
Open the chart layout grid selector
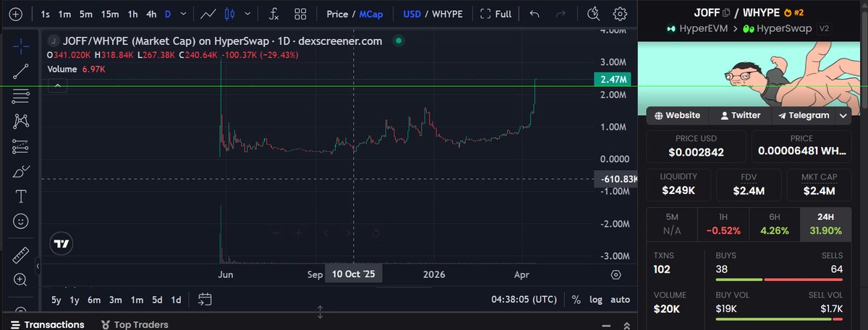[300, 14]
